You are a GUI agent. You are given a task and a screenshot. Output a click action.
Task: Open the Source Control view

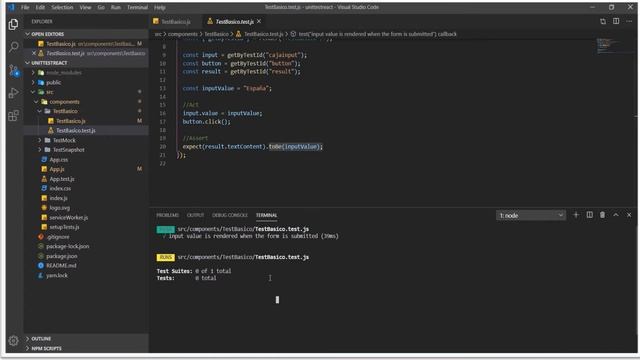[13, 70]
